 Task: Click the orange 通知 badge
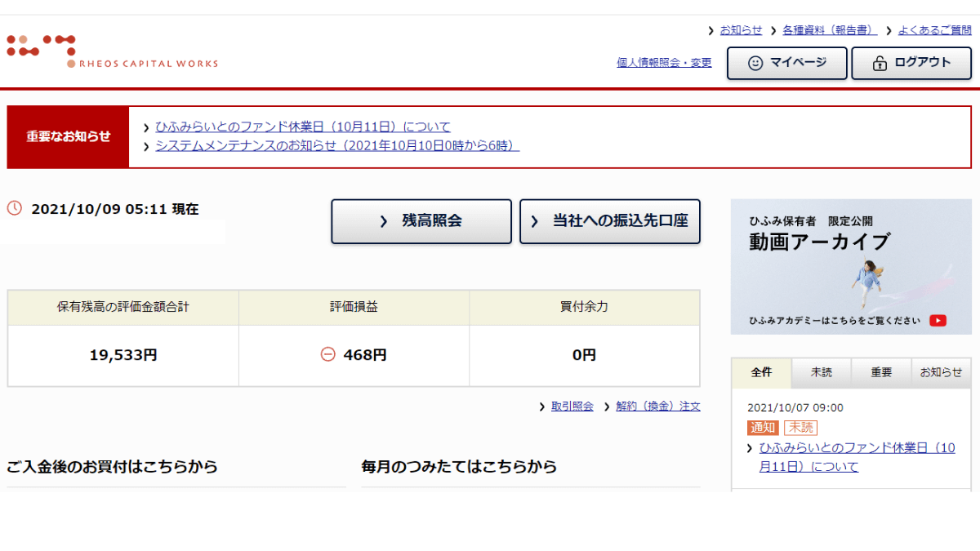click(x=762, y=428)
